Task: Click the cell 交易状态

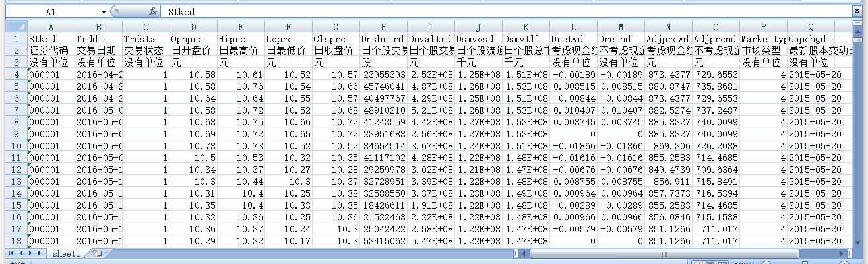Action: coord(146,50)
